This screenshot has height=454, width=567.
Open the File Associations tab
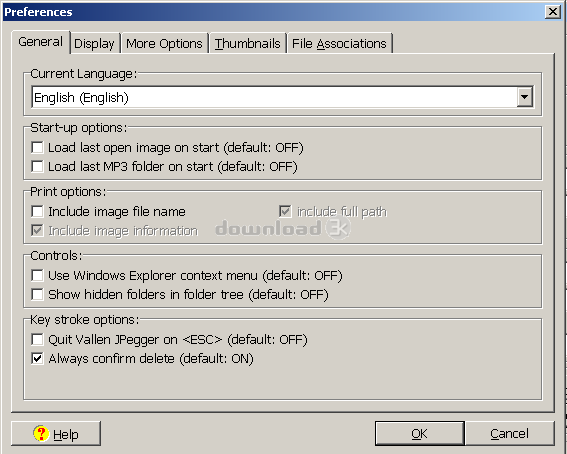[x=339, y=43]
